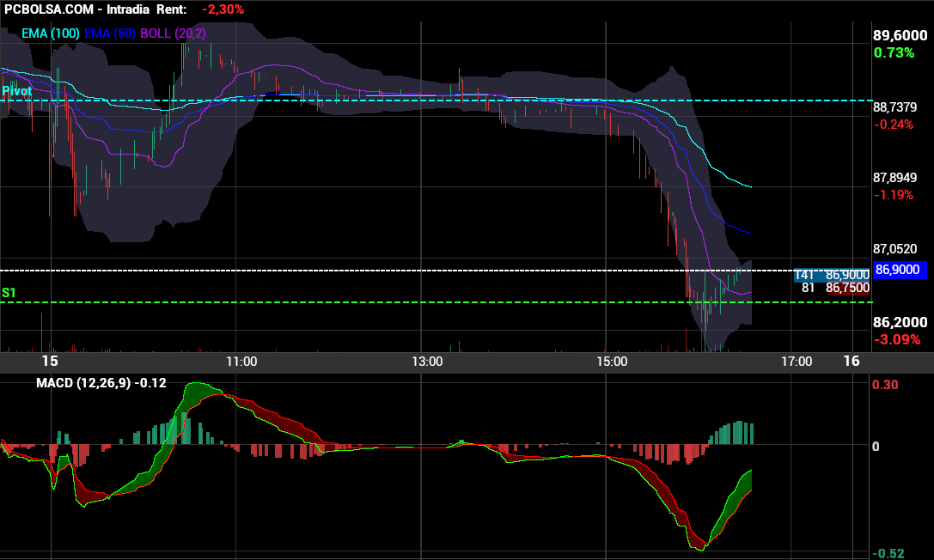Click the 87,8949 price axis value
The width and height of the screenshot is (934, 560).
pyautogui.click(x=894, y=177)
